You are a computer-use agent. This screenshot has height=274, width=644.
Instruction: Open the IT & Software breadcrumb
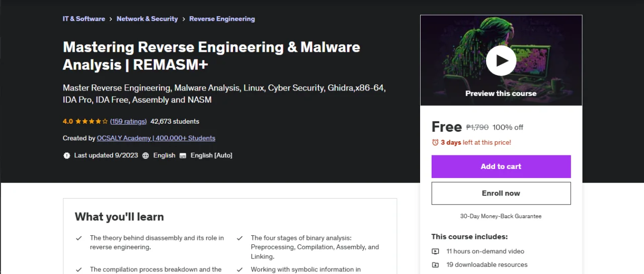[84, 19]
